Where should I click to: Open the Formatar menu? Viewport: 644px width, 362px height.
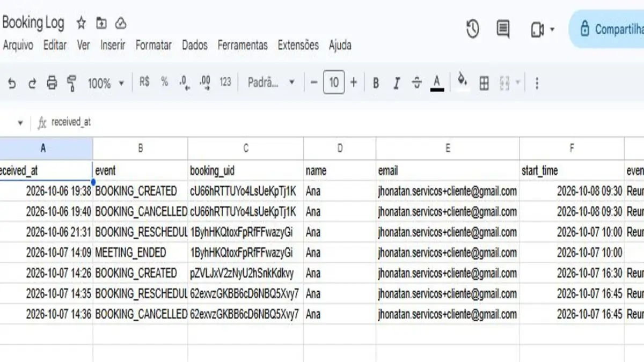pos(153,45)
